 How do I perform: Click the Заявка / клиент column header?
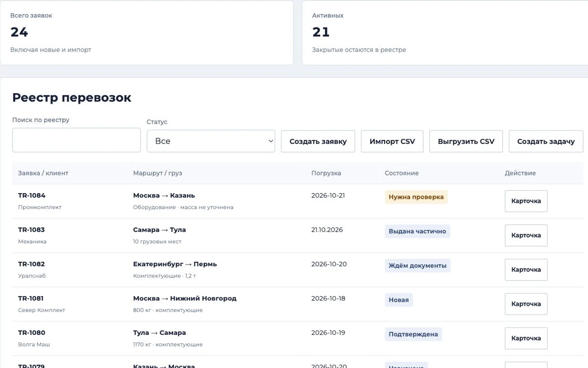coord(43,173)
